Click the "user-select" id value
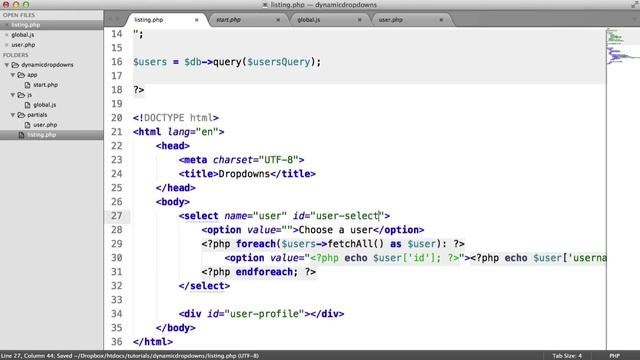The image size is (640, 360). [347, 216]
